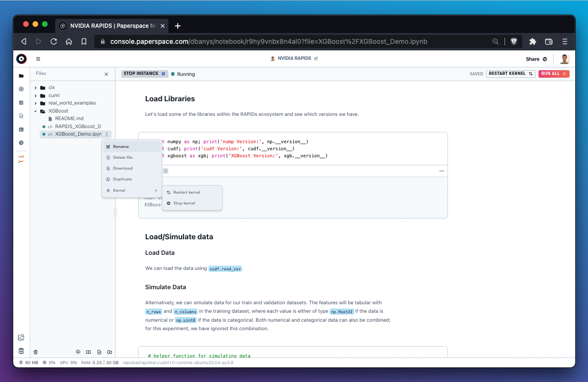The image size is (588, 382).
Task: Click the Files panel resize handle
Action: [x=115, y=212]
